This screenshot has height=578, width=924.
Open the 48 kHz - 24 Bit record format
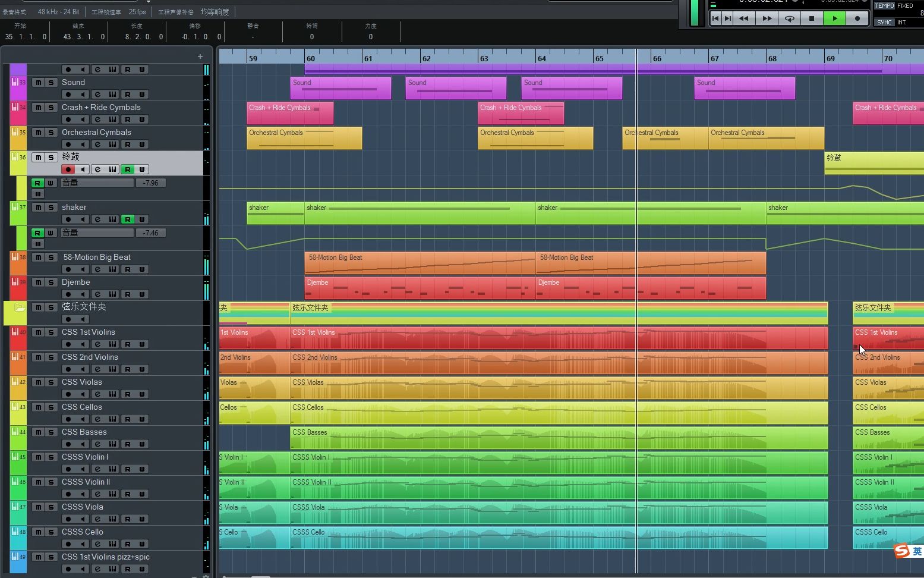point(58,12)
